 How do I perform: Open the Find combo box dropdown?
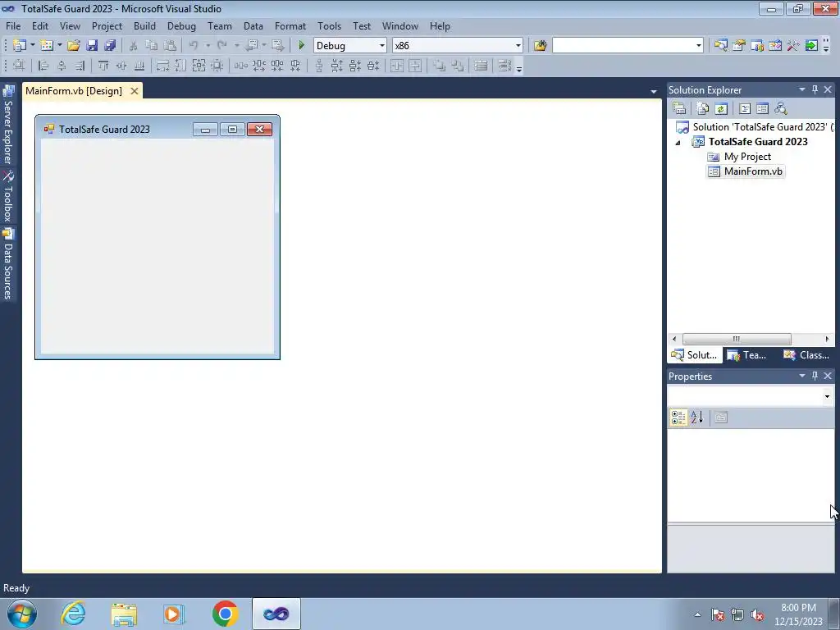point(699,46)
